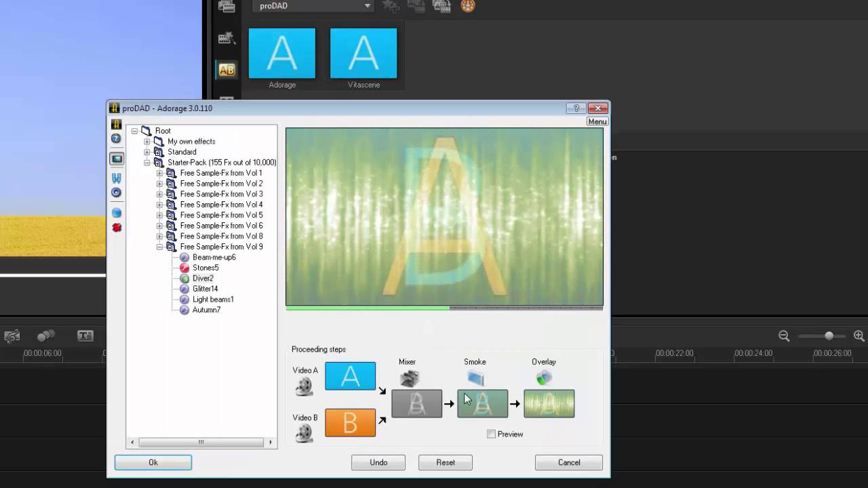Expand Free Sample-Fx from Vol 1
The height and width of the screenshot is (488, 868).
pyautogui.click(x=159, y=173)
